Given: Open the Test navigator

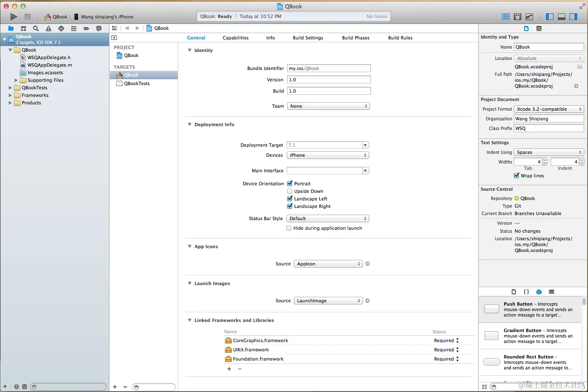Looking at the screenshot, I should pos(61,29).
